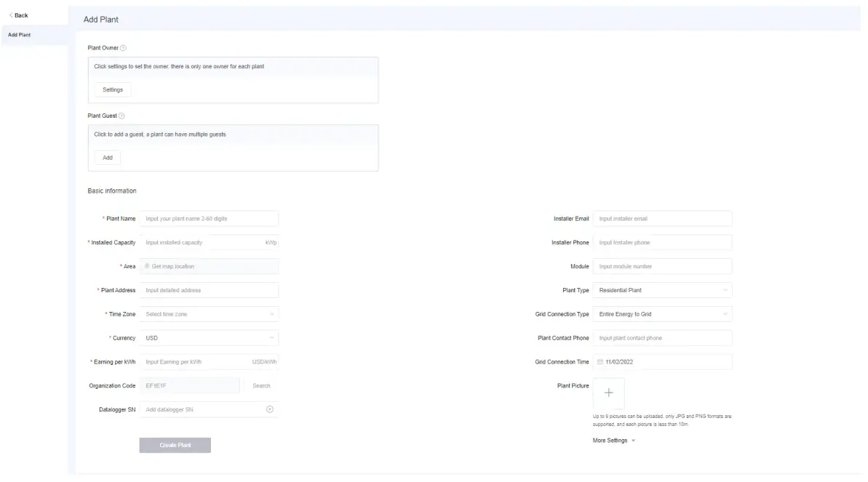Screen dimensions: 868x482
Task: Open the Time Zone dropdown
Action: click(x=208, y=314)
